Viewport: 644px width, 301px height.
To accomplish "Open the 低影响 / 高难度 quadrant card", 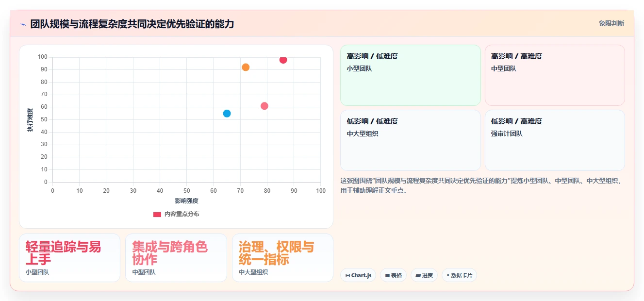I will coord(555,140).
